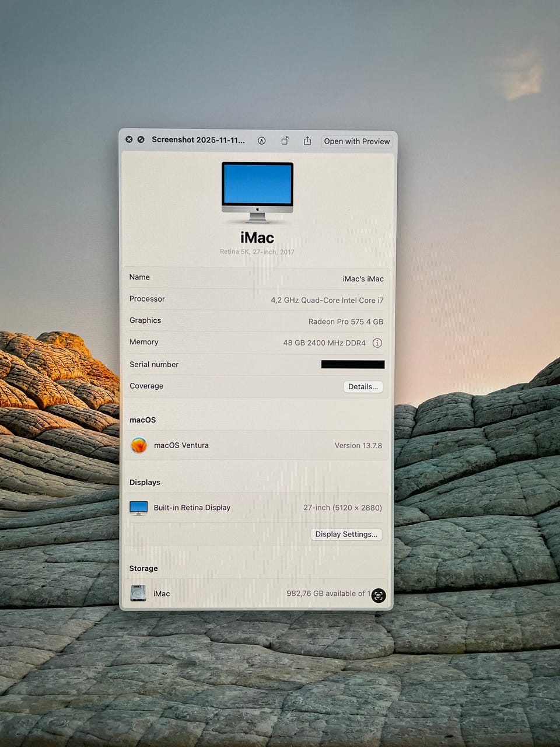560x747 pixels.
Task: Open the Share menu icon
Action: click(x=307, y=141)
